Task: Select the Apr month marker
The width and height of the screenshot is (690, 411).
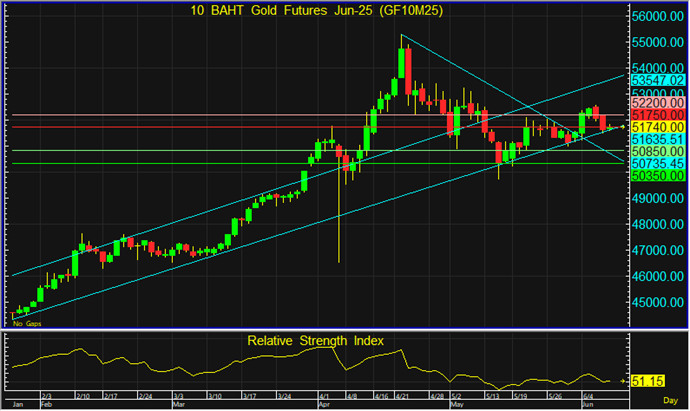Action: click(324, 404)
